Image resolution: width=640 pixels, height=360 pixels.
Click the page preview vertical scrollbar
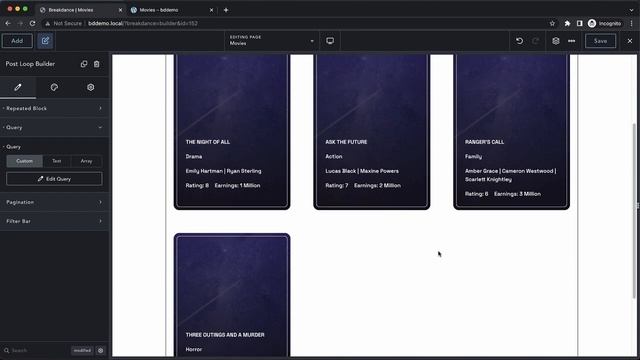(x=634, y=210)
